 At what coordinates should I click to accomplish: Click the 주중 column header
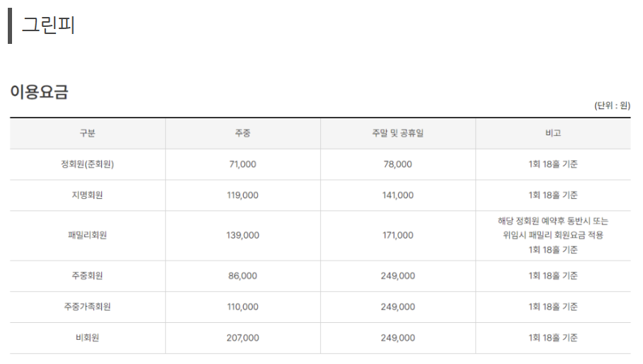pyautogui.click(x=243, y=133)
